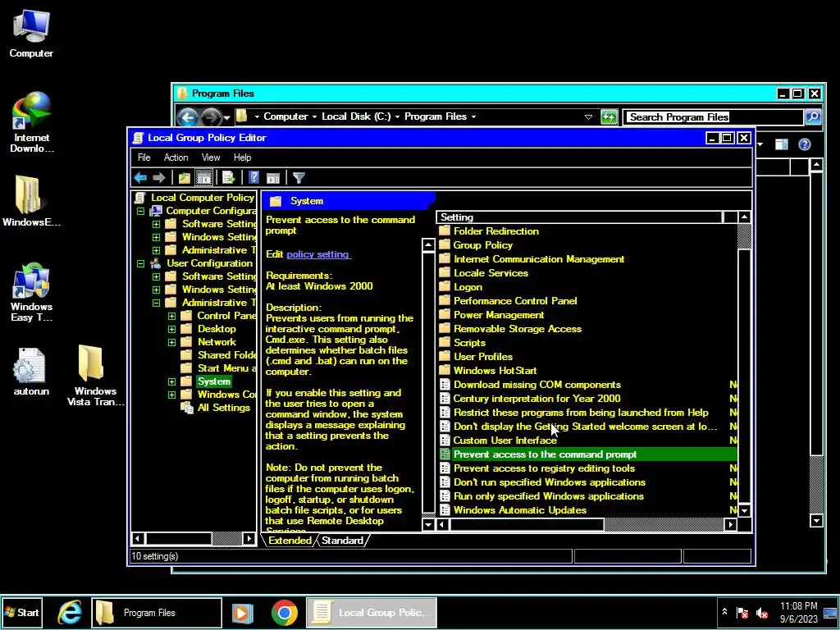Toggle Show/Hide Action Pane toolbar icon
This screenshot has width=840, height=630.
click(x=273, y=177)
